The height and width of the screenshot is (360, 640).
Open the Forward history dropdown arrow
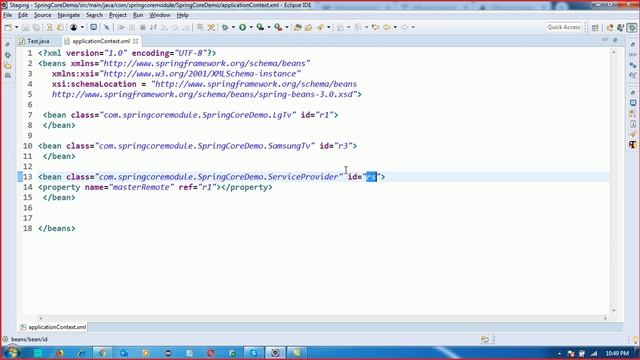pyautogui.click(x=413, y=27)
